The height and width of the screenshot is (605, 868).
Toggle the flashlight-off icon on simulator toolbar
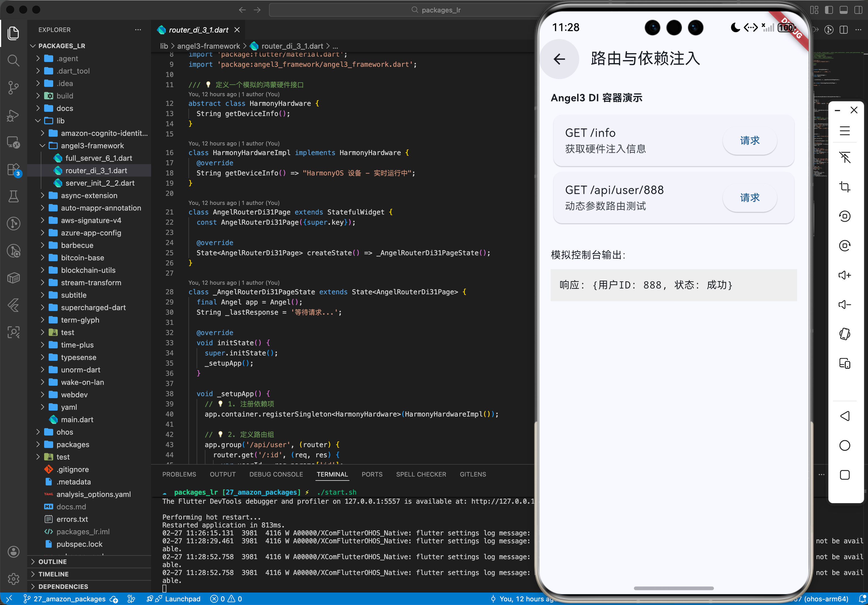[845, 158]
